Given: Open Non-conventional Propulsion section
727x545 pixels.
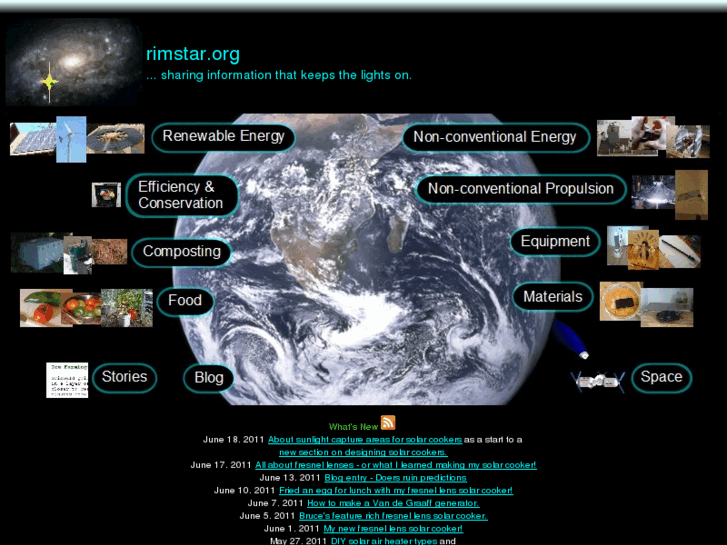Looking at the screenshot, I should (521, 189).
